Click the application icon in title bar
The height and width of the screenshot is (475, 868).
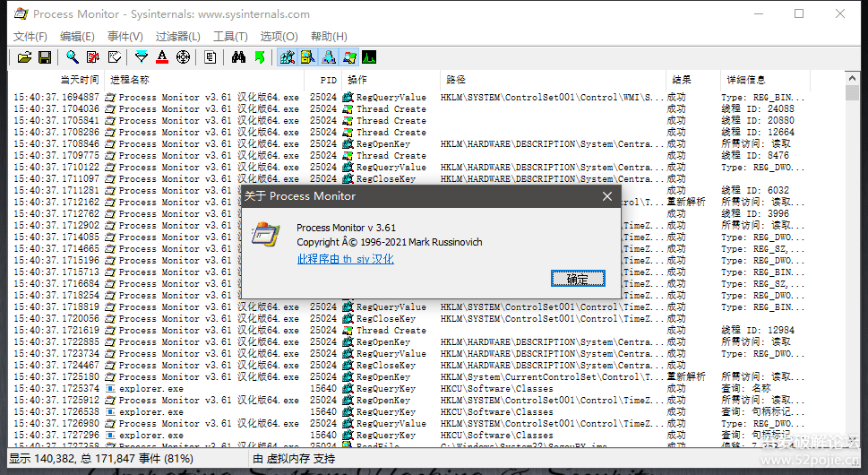pos(21,13)
